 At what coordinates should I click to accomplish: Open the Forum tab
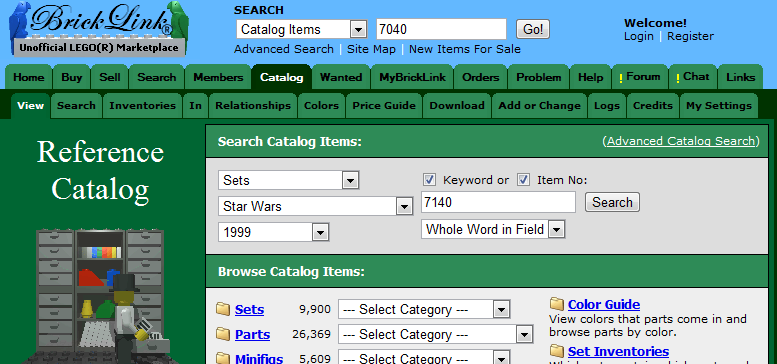click(x=640, y=77)
